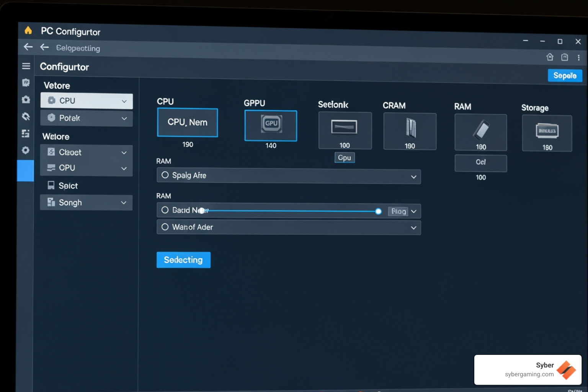Click the home icon in the toolbar

550,57
